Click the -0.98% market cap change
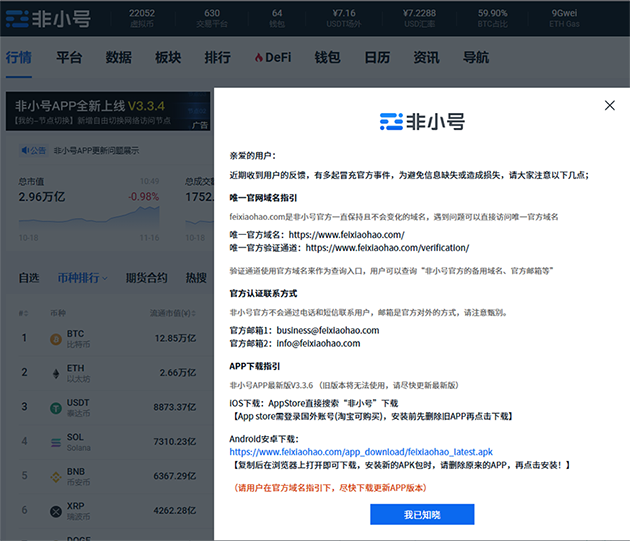 pyautogui.click(x=144, y=197)
